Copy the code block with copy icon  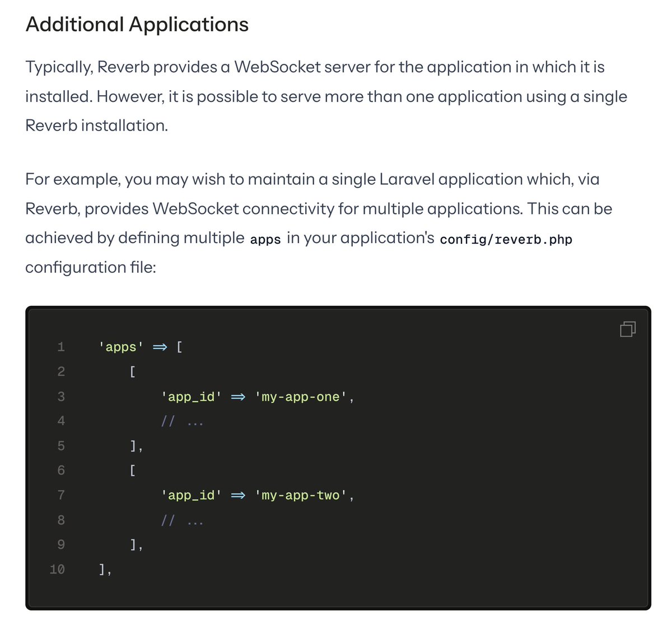point(628,329)
